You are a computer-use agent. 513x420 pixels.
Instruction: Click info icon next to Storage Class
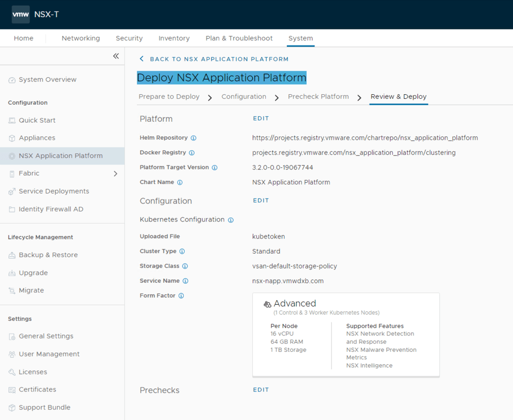[x=185, y=266]
